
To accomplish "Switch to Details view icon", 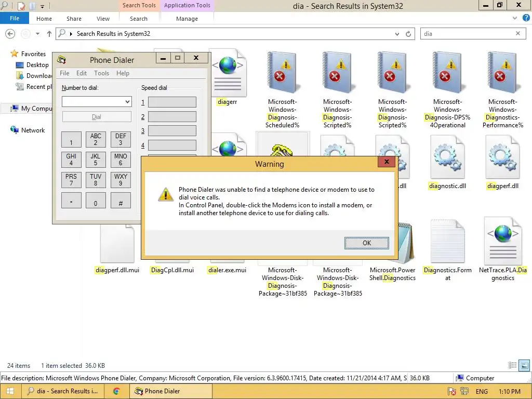I will pos(512,365).
